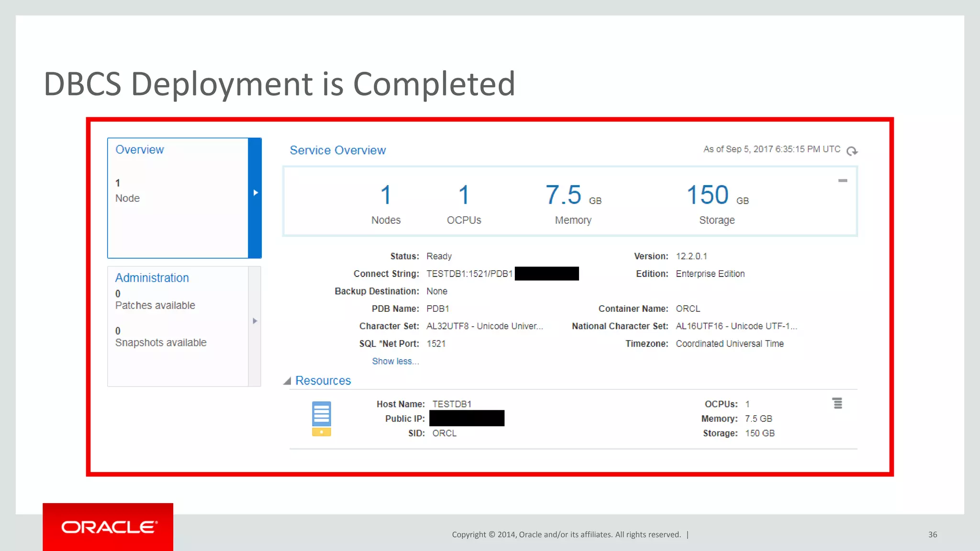Click the Coordinated Universal Time value

pos(730,344)
